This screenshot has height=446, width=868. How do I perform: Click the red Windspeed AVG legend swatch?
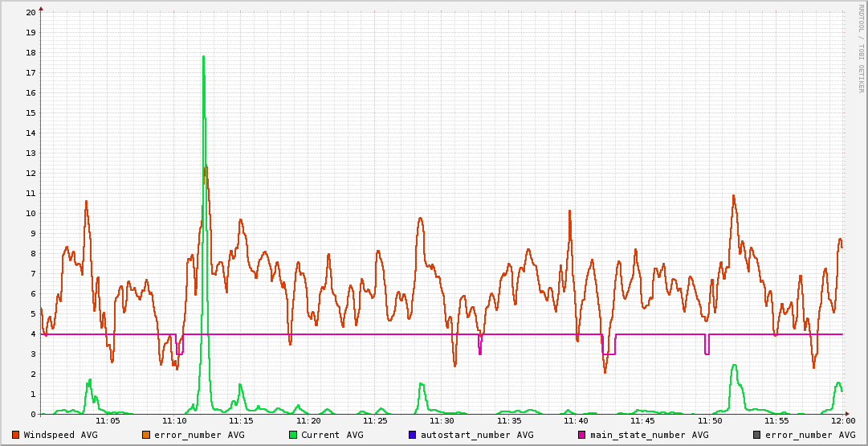(x=16, y=435)
